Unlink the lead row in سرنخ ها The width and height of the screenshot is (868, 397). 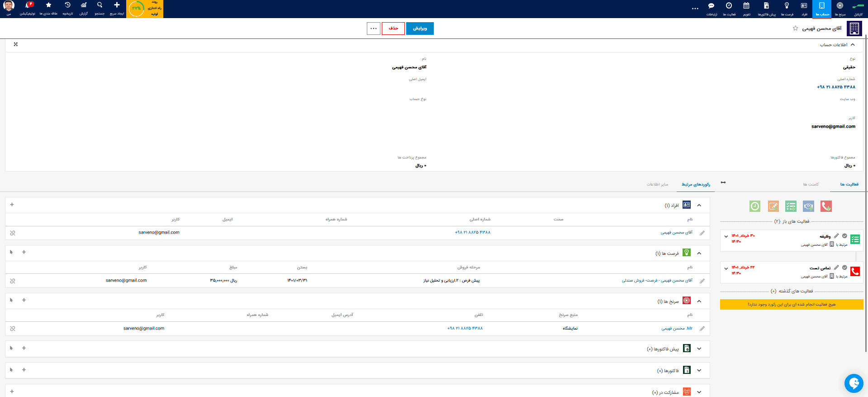point(13,329)
